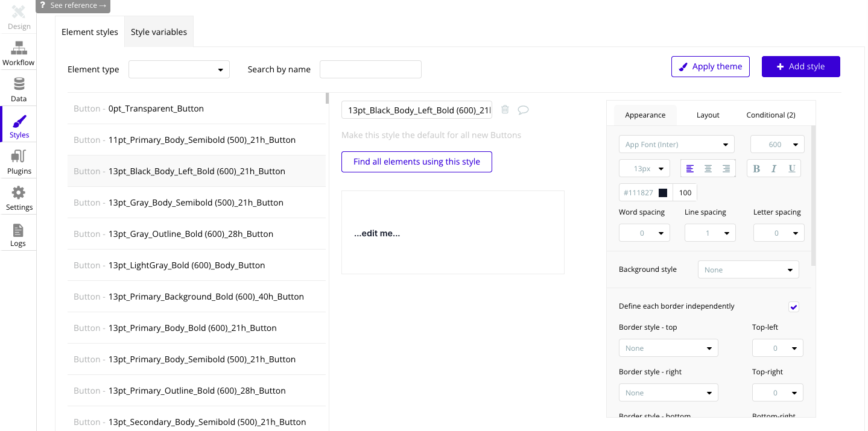
Task: Switch to the Style variables tab
Action: 159,32
